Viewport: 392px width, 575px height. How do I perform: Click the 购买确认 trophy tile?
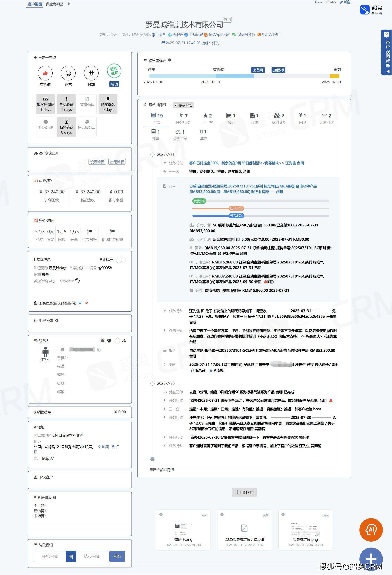[108, 104]
